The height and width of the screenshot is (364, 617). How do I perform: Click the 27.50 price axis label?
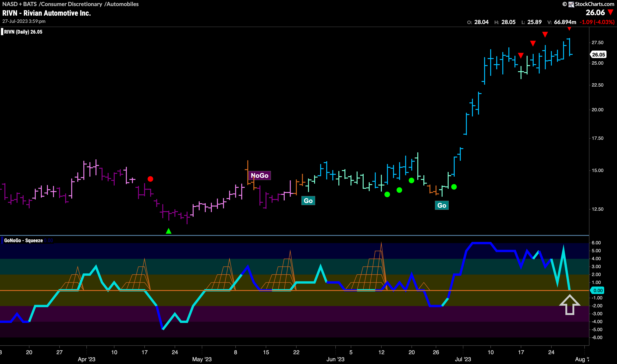(597, 43)
